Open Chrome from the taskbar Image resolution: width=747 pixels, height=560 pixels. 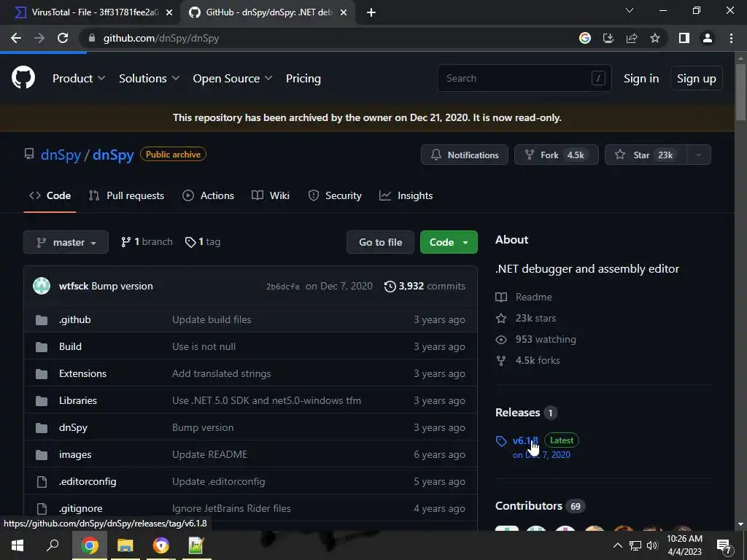89,545
